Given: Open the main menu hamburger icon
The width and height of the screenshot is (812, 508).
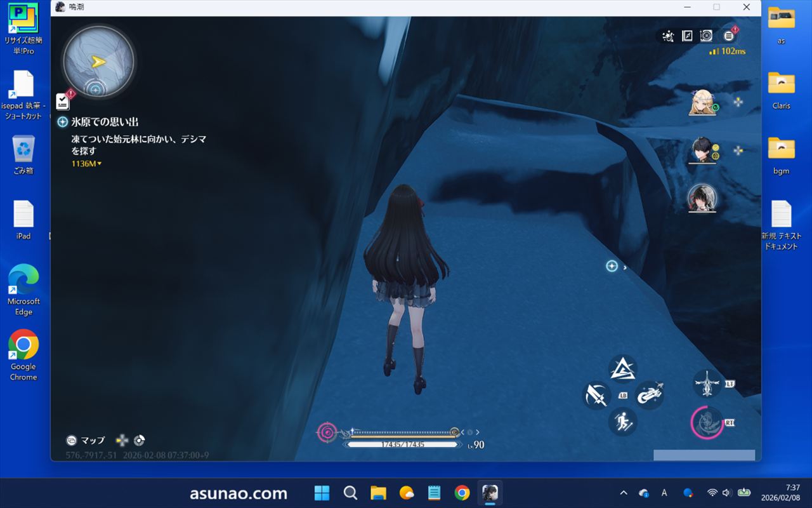Looking at the screenshot, I should (x=728, y=36).
